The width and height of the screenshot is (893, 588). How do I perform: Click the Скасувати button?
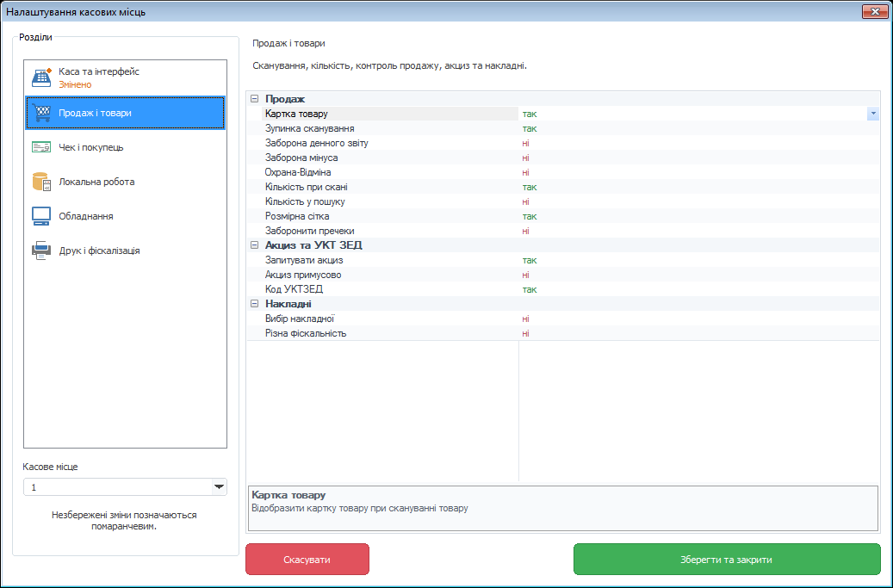click(307, 560)
